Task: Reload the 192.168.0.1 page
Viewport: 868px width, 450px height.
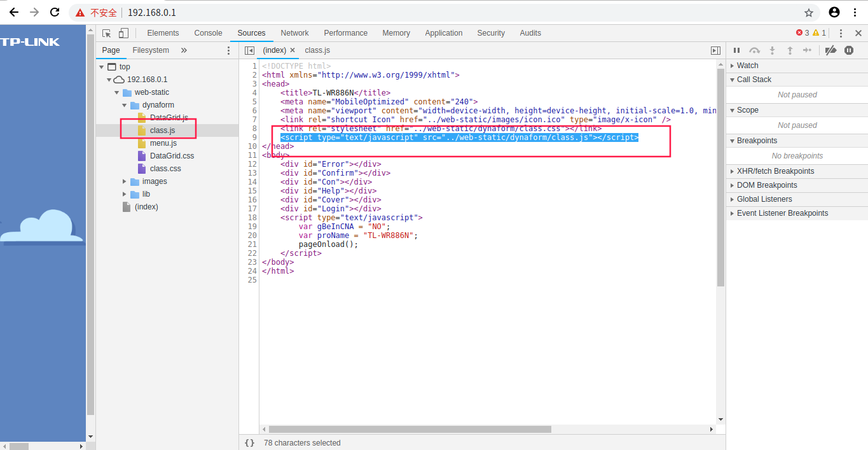Action: click(x=55, y=12)
